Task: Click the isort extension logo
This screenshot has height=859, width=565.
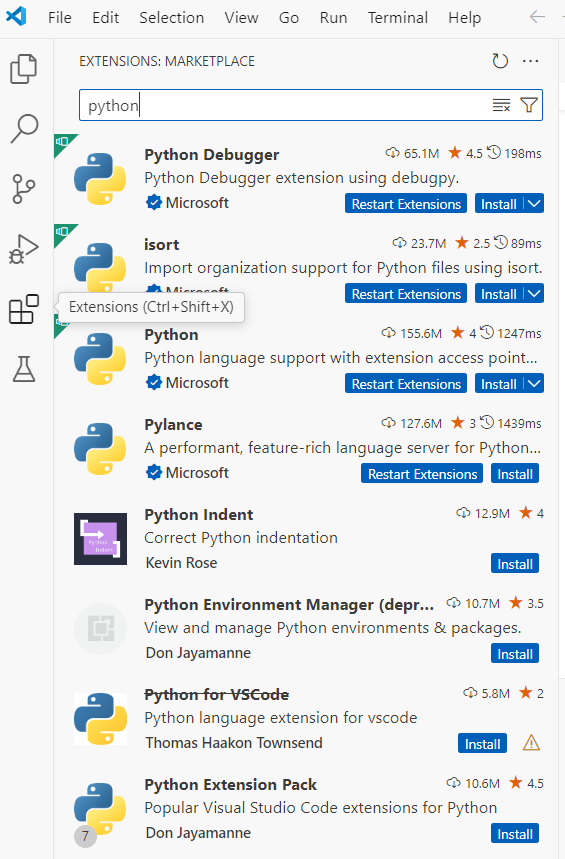Action: point(100,267)
